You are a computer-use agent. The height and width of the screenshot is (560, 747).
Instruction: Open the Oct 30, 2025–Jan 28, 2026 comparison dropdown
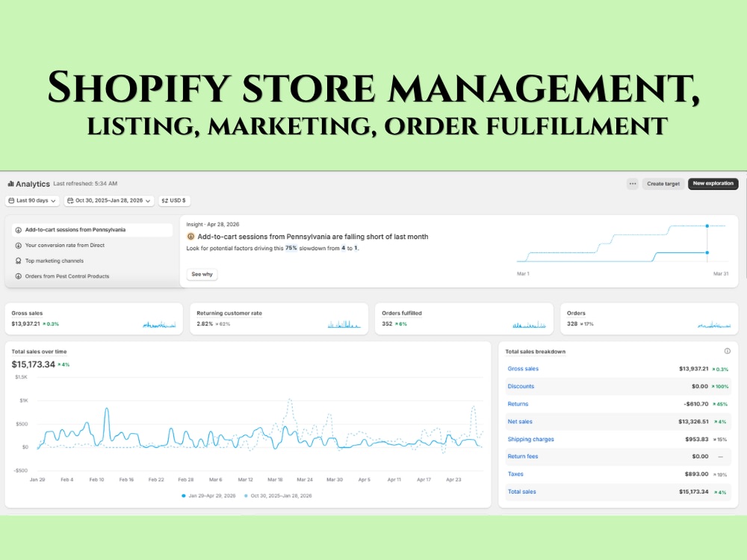point(109,200)
